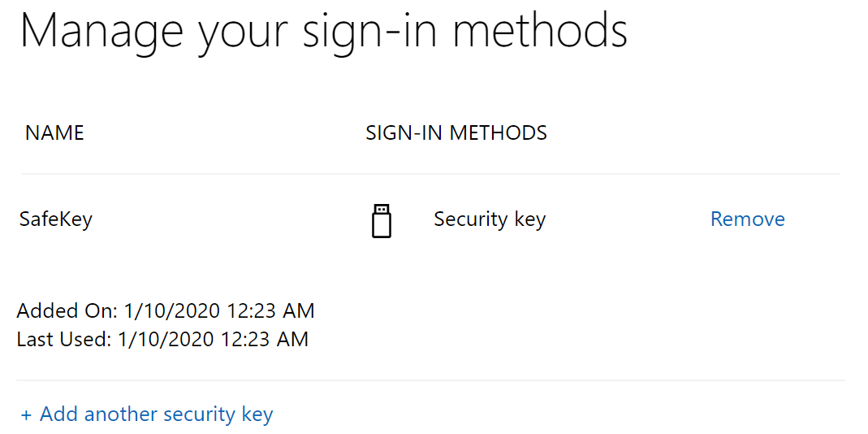Click the word Manage in the heading
Screen dimensions: 868x434
pyautogui.click(x=100, y=31)
